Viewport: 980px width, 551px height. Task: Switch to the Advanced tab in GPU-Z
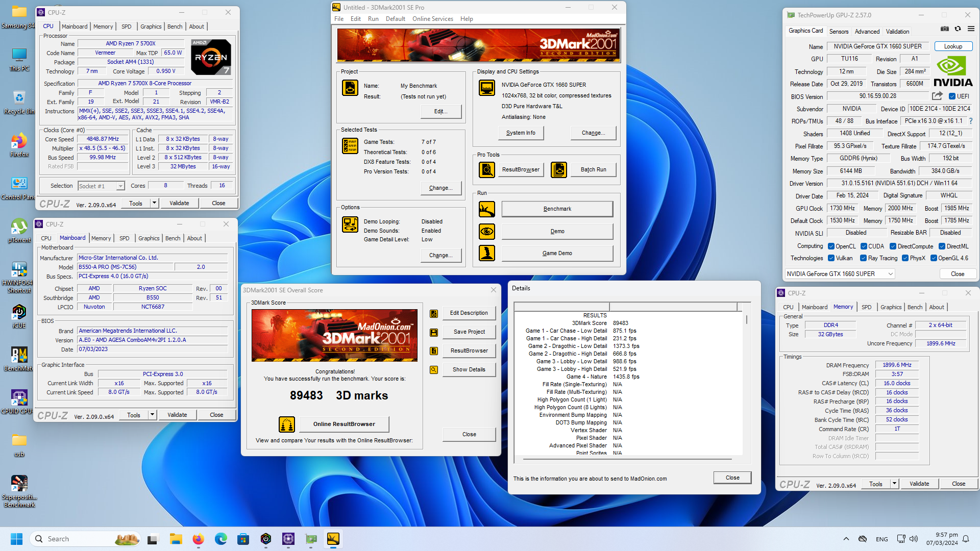867,32
